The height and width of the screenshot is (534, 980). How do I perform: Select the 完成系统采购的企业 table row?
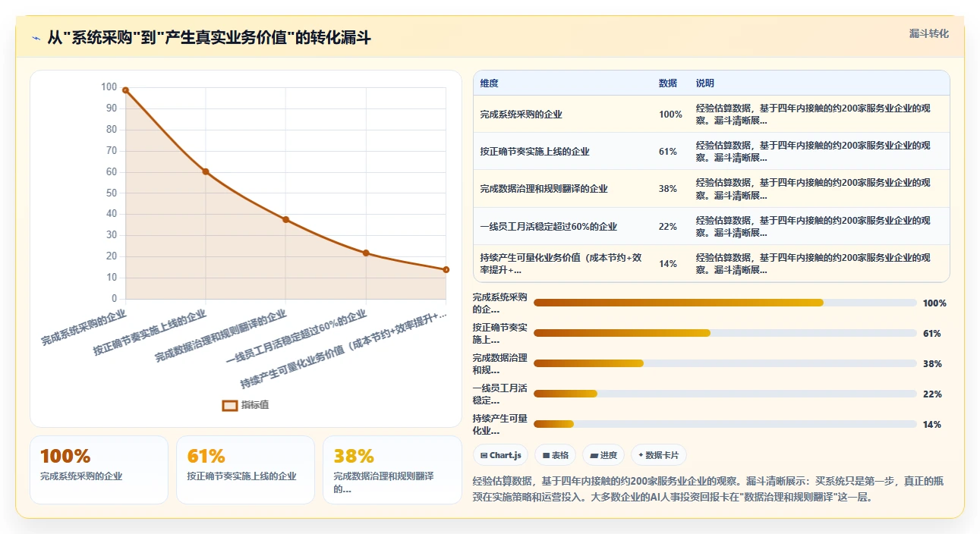711,114
